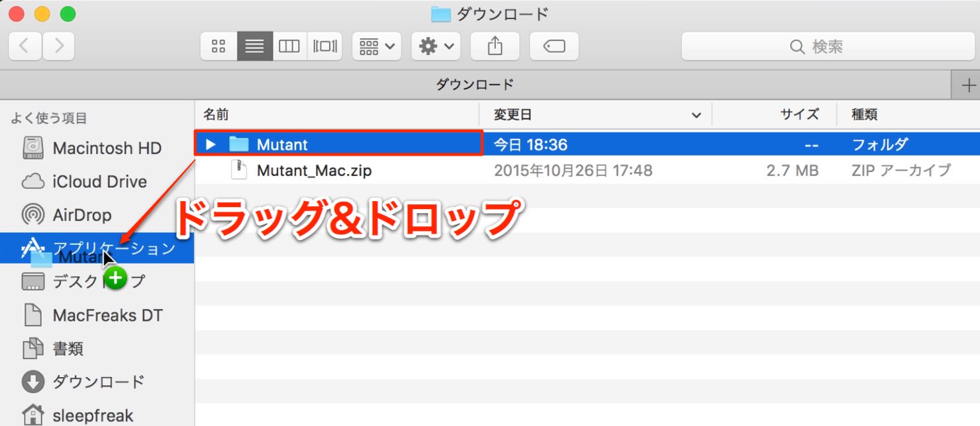Image resolution: width=980 pixels, height=426 pixels.
Task: Click the 今日 18:36 date cell
Action: [x=530, y=144]
